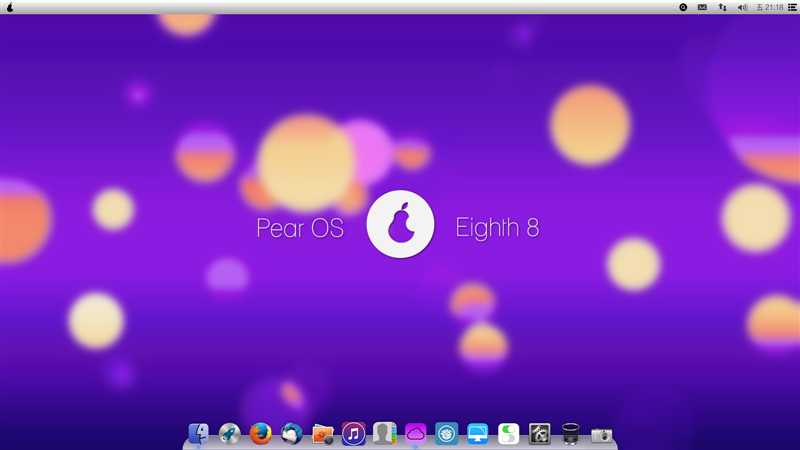Open the camera screenshot app in dock
Viewport: 800px width, 450px height.
pos(602,435)
